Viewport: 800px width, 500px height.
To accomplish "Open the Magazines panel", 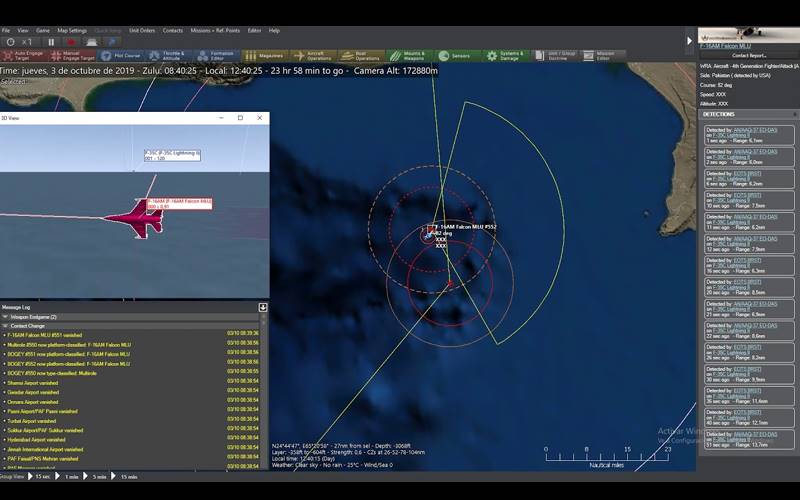I will coord(263,56).
